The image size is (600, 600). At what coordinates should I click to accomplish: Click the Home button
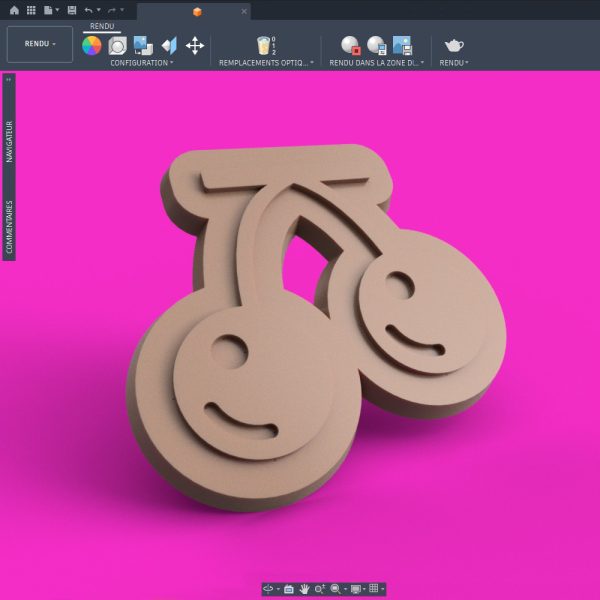point(14,10)
